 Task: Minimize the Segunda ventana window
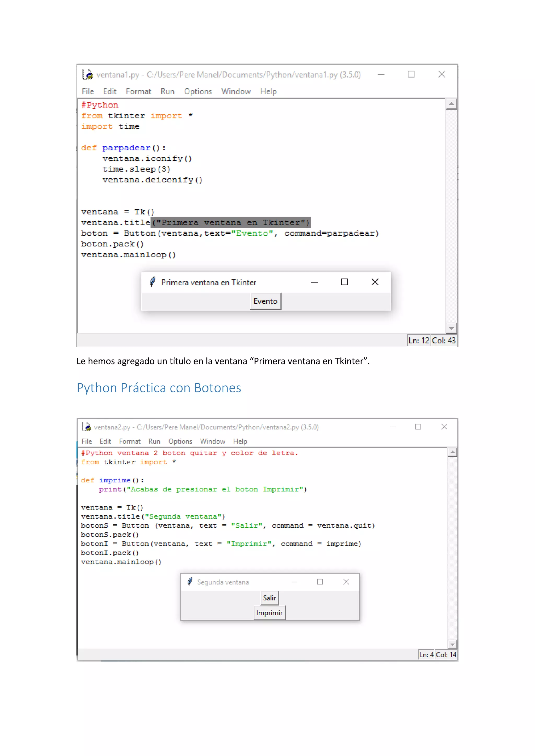(x=294, y=582)
